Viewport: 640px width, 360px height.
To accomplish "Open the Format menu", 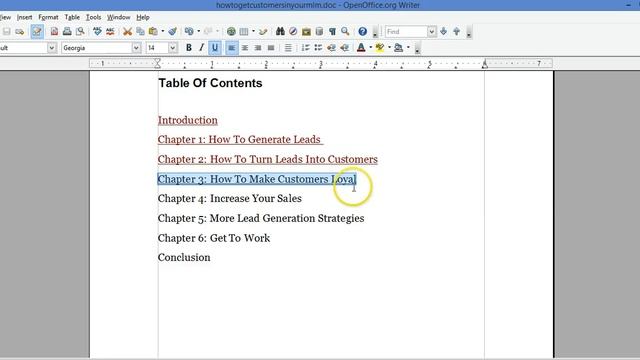I will [48, 17].
